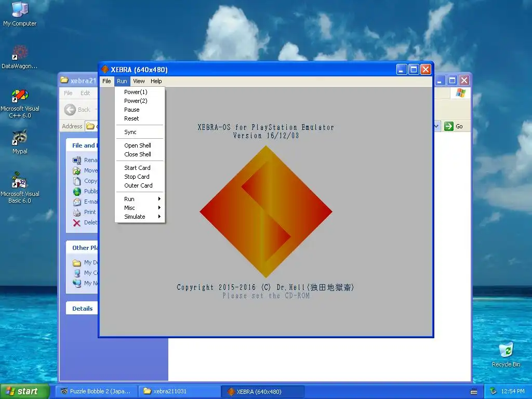Switch to Puzzle Bobble 2 taskbar button
This screenshot has height=399, width=532.
coord(96,392)
